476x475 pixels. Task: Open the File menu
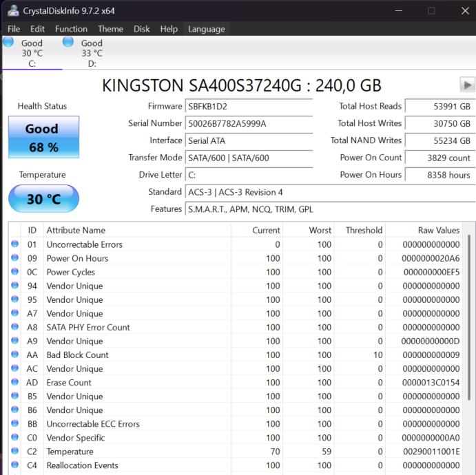14,29
